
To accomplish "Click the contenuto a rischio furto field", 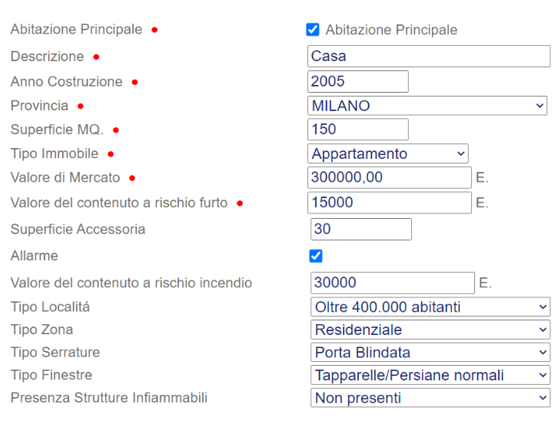I will [x=389, y=202].
